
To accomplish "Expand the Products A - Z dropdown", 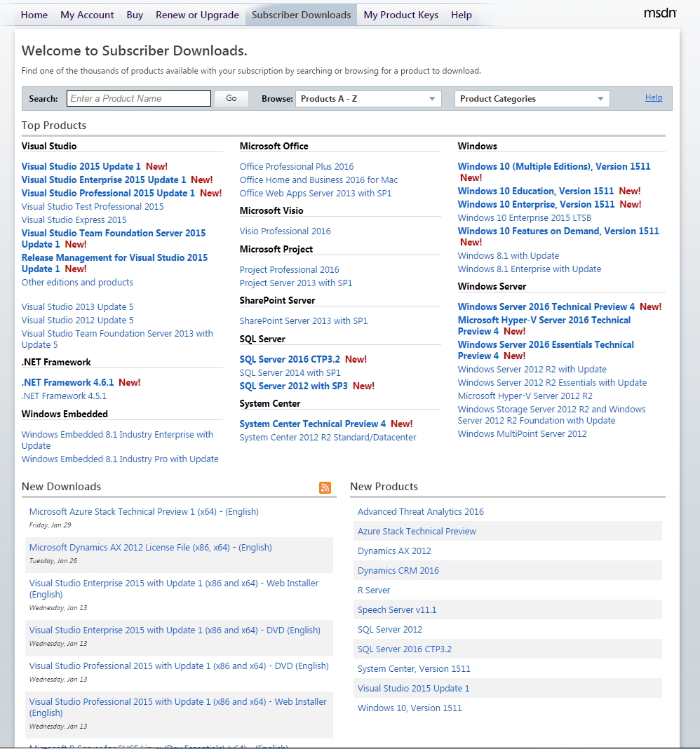I will tap(368, 99).
